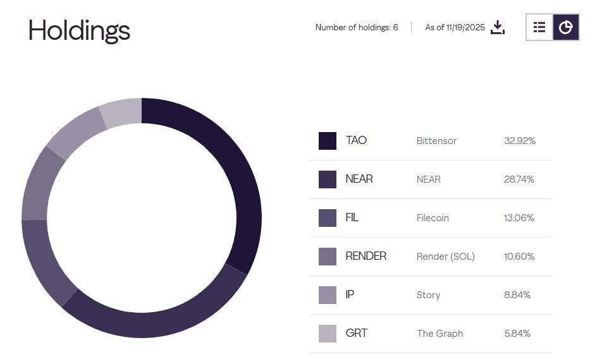Click the Story holding name

click(428, 295)
